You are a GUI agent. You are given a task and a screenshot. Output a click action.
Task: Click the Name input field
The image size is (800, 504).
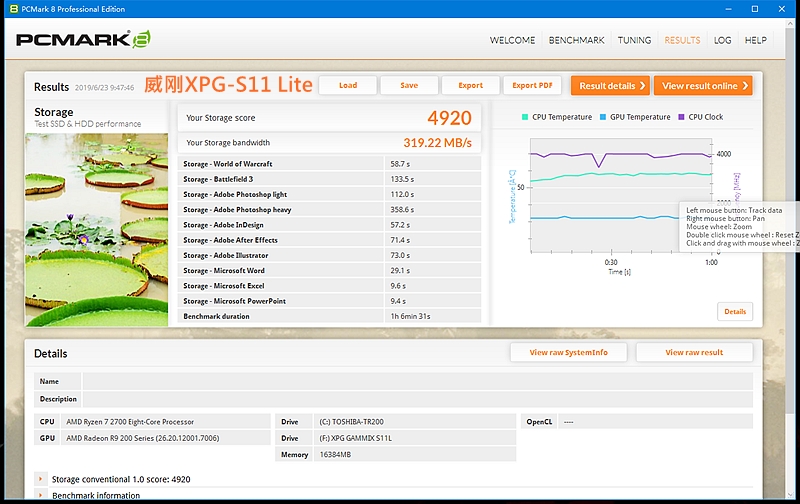pyautogui.click(x=418, y=381)
